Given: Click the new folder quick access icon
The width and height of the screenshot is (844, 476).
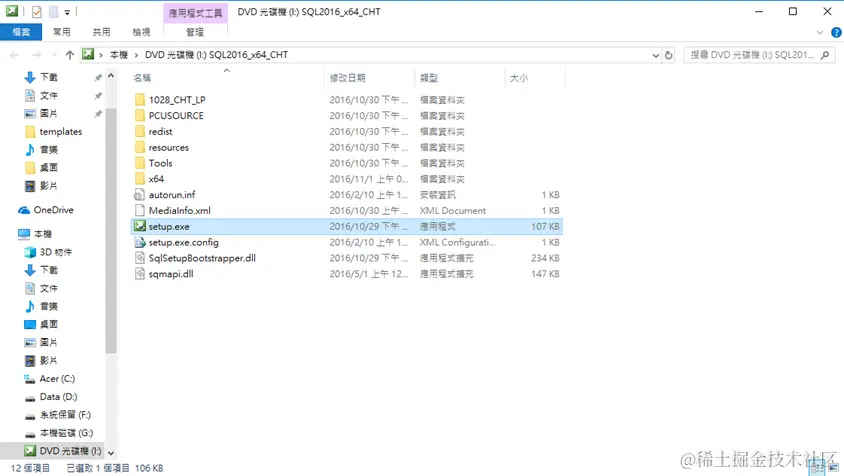Looking at the screenshot, I should (53, 11).
